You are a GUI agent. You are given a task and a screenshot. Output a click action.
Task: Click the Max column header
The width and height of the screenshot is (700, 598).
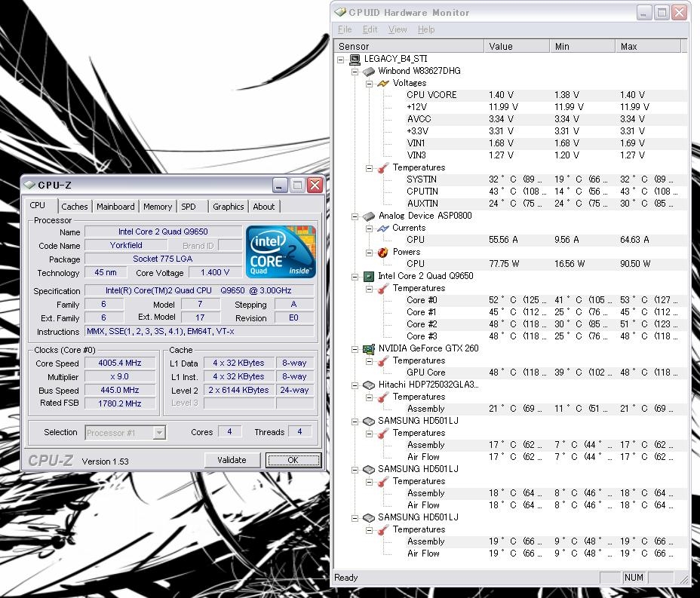tap(648, 47)
